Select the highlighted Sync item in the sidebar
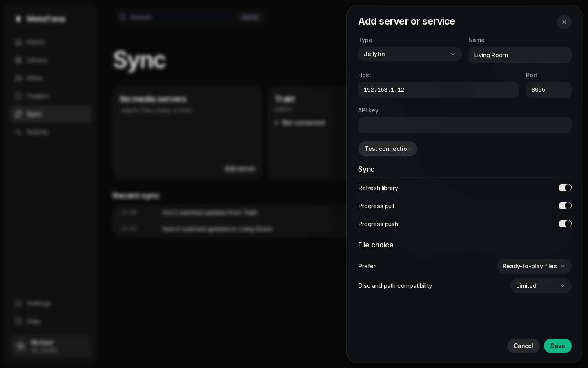588x368 pixels. 51,114
